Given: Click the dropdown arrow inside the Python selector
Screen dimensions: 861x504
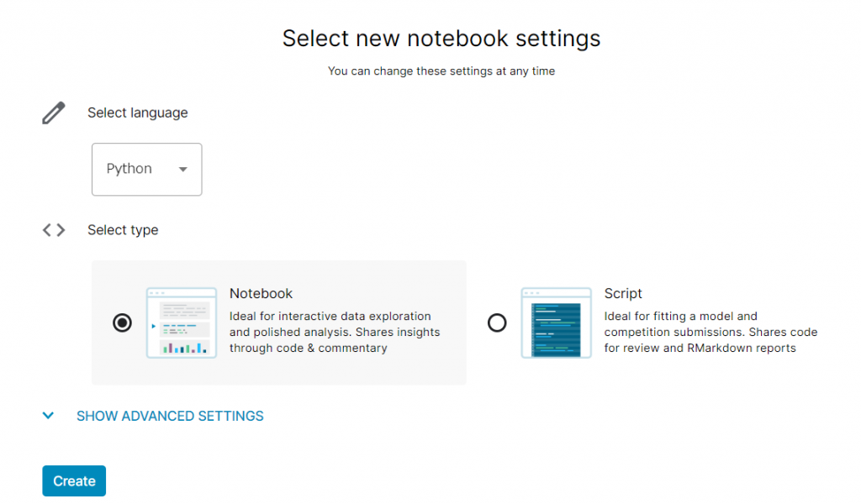Looking at the screenshot, I should tap(183, 169).
